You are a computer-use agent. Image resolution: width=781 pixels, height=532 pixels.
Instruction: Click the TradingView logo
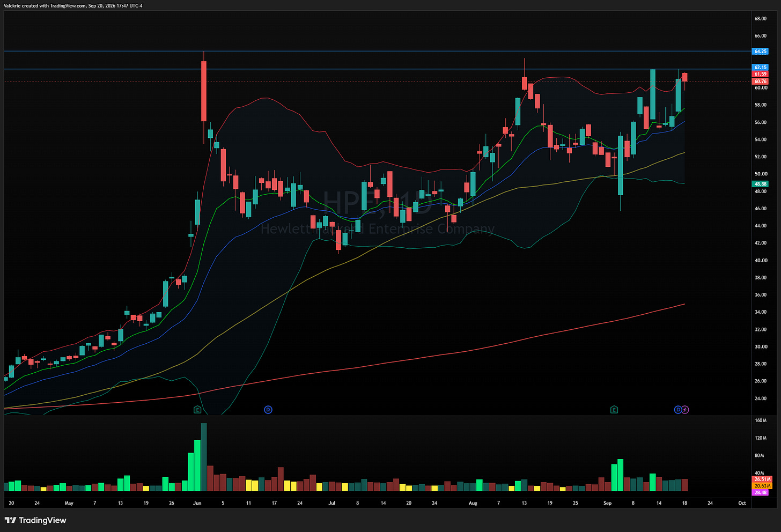[x=35, y=520]
